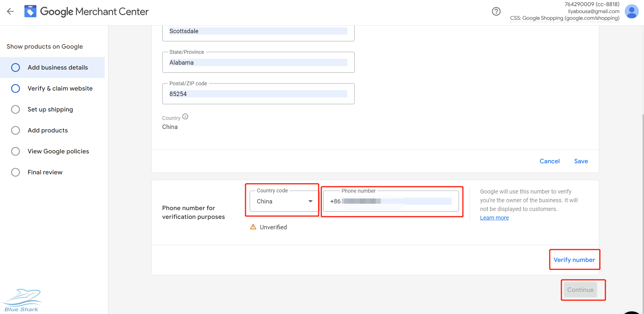The image size is (644, 314).
Task: Click the Save button
Action: click(x=581, y=161)
